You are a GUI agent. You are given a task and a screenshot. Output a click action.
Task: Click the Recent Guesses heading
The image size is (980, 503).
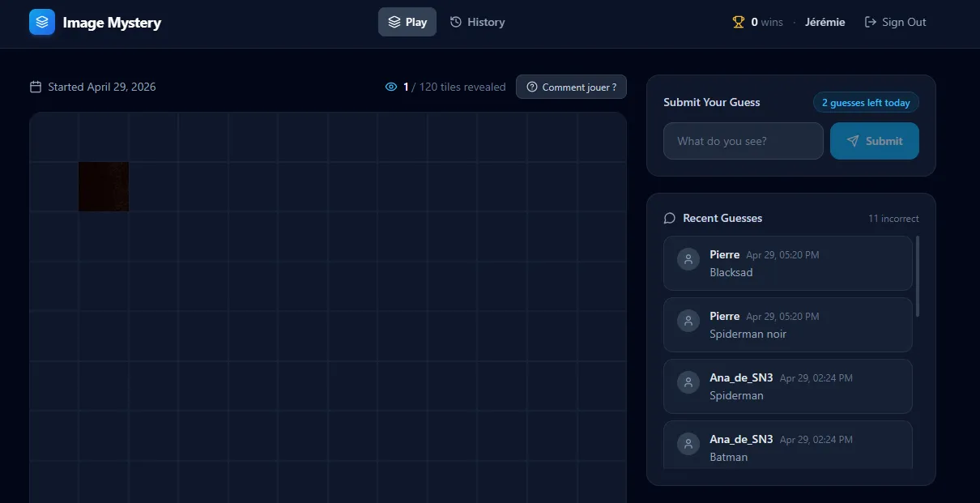click(722, 218)
